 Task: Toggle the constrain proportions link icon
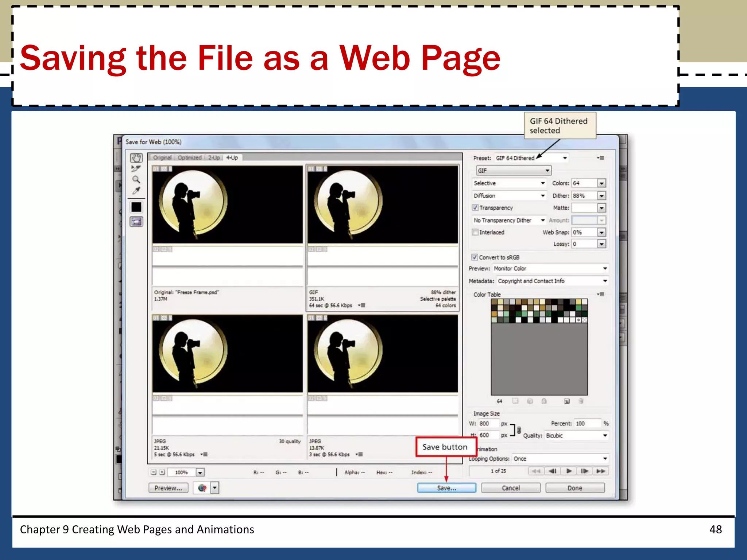pyautogui.click(x=519, y=430)
